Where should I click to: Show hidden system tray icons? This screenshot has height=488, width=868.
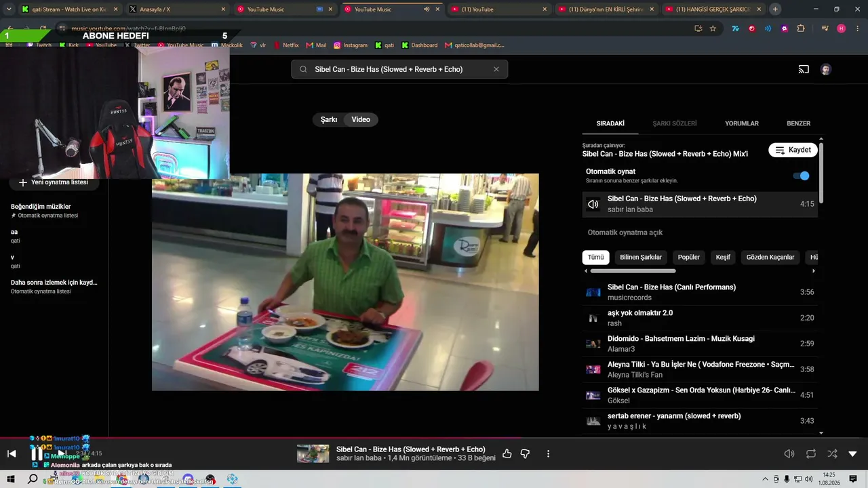tap(766, 479)
